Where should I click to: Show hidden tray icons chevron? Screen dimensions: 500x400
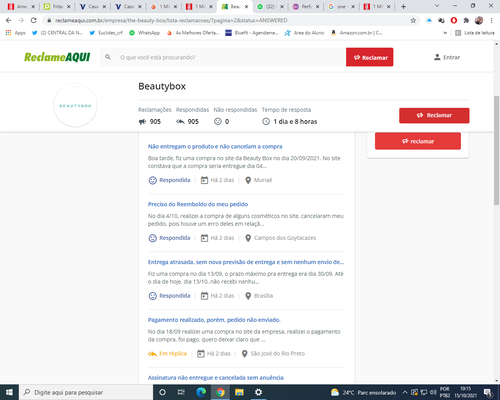[x=405, y=392]
